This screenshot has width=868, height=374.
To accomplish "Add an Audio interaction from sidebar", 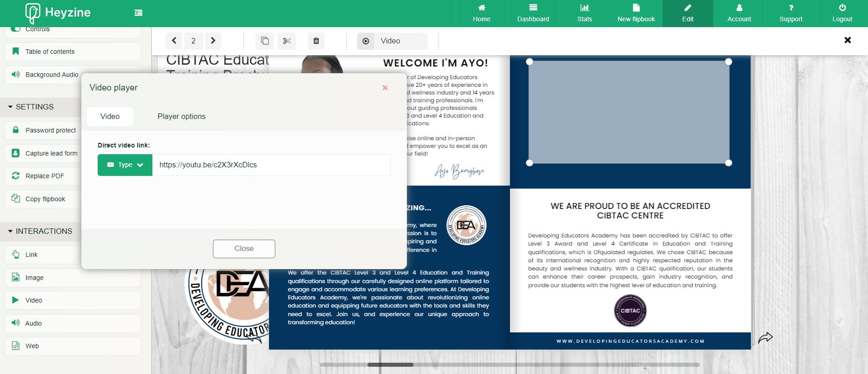I will (33, 323).
